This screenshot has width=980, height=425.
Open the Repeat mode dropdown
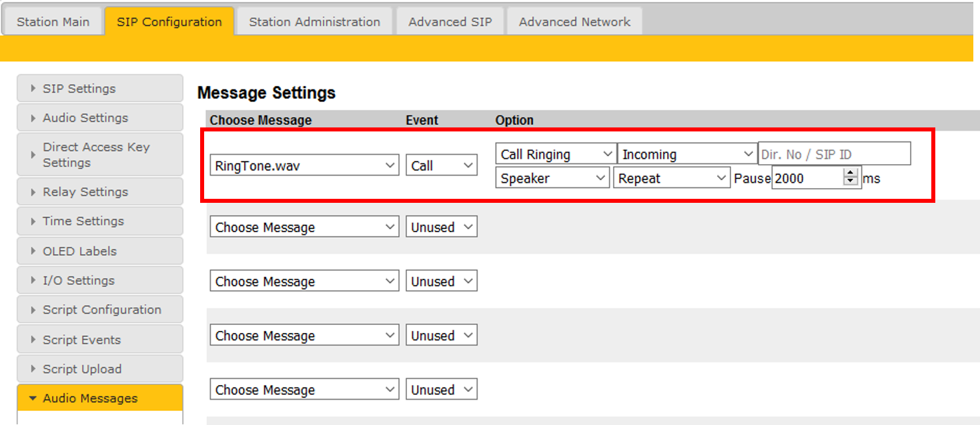pyautogui.click(x=672, y=179)
